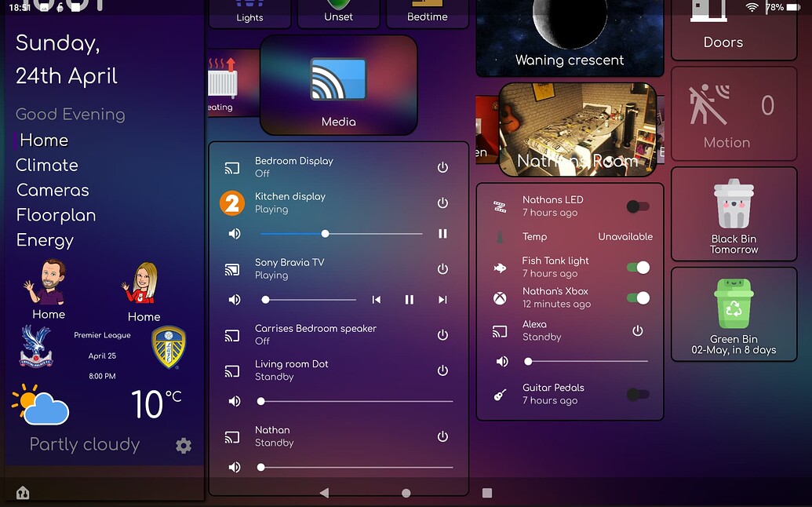
Task: Activate the Bedtime tile
Action: click(428, 13)
